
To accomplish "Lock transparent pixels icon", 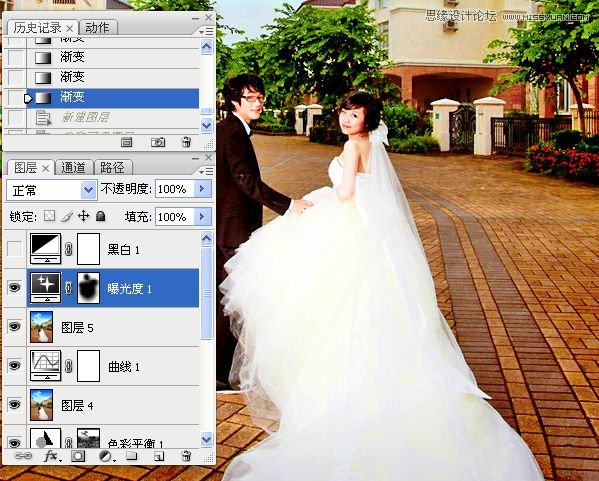I will pyautogui.click(x=49, y=216).
